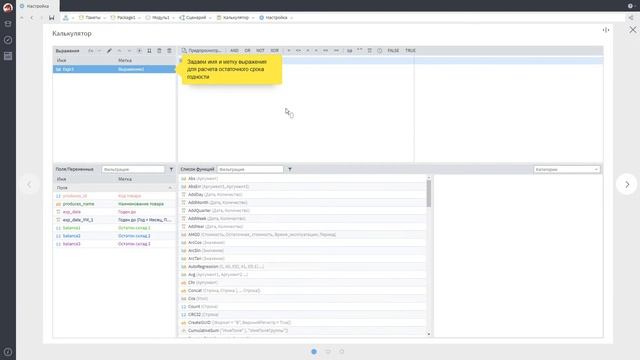Viewport: 640px width, 360px height.
Task: Save the workflow with the floppy disk icon
Action: [x=51, y=18]
